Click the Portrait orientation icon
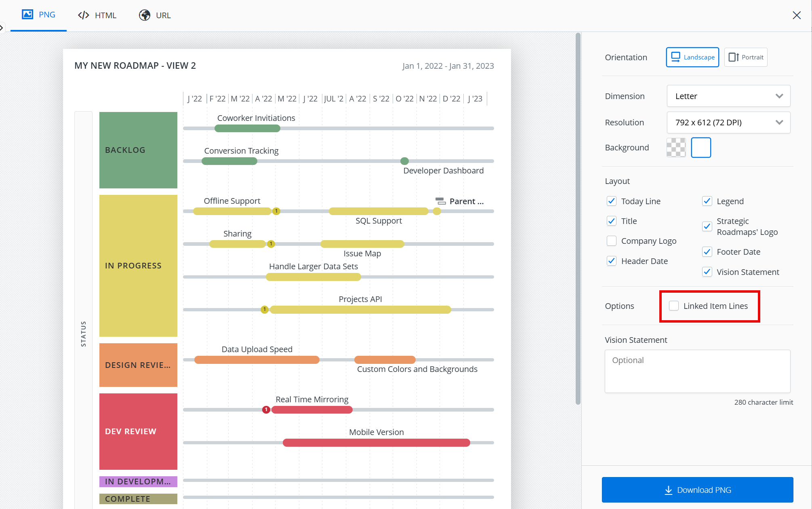 pyautogui.click(x=733, y=57)
